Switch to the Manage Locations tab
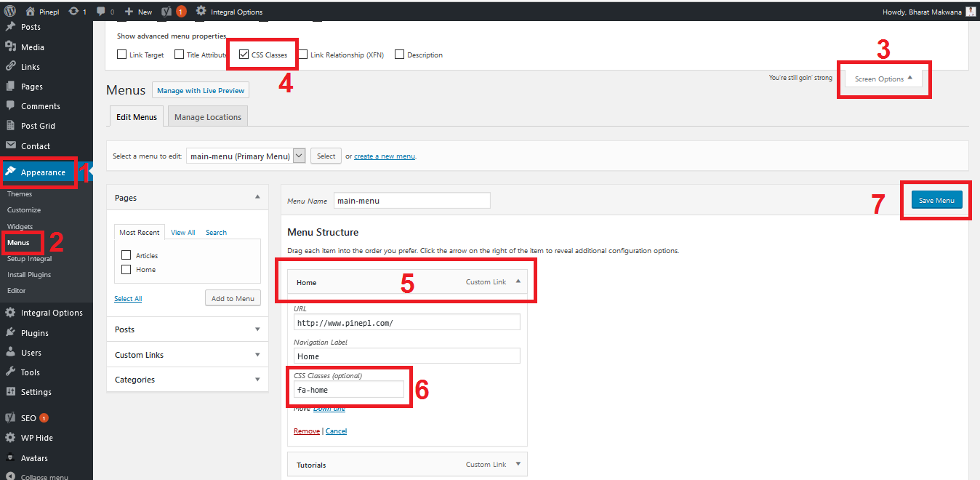Screen dimensions: 980x480 (207, 115)
